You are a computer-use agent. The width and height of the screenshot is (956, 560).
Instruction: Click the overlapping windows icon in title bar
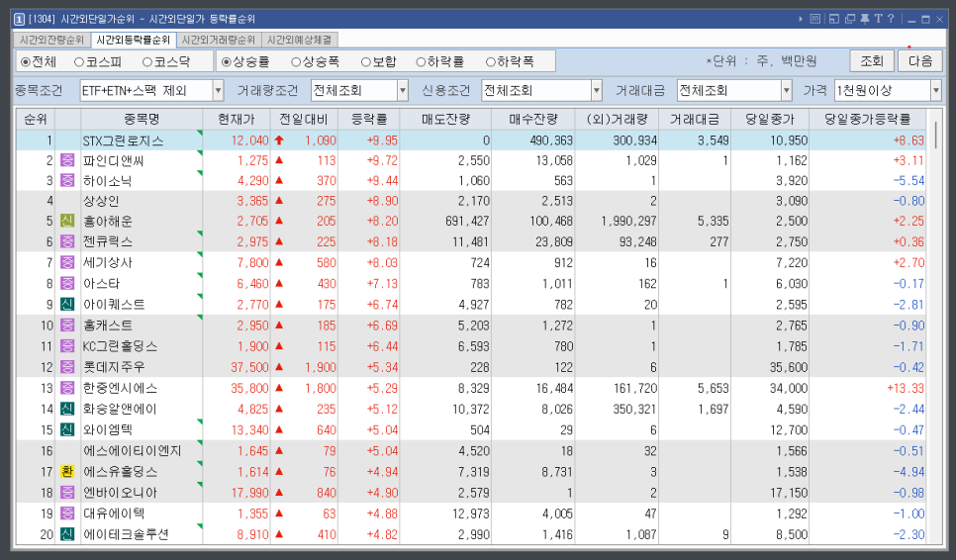850,19
